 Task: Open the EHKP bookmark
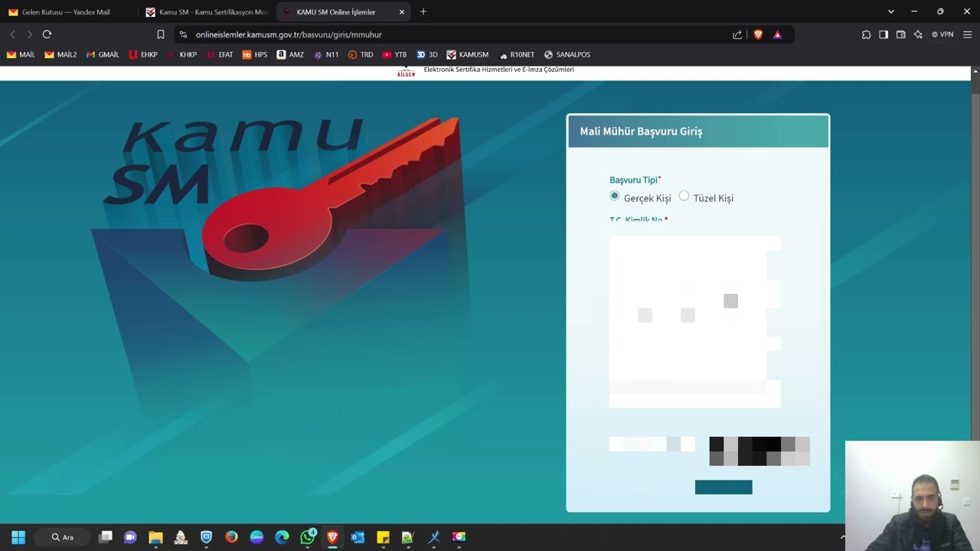pos(143,55)
